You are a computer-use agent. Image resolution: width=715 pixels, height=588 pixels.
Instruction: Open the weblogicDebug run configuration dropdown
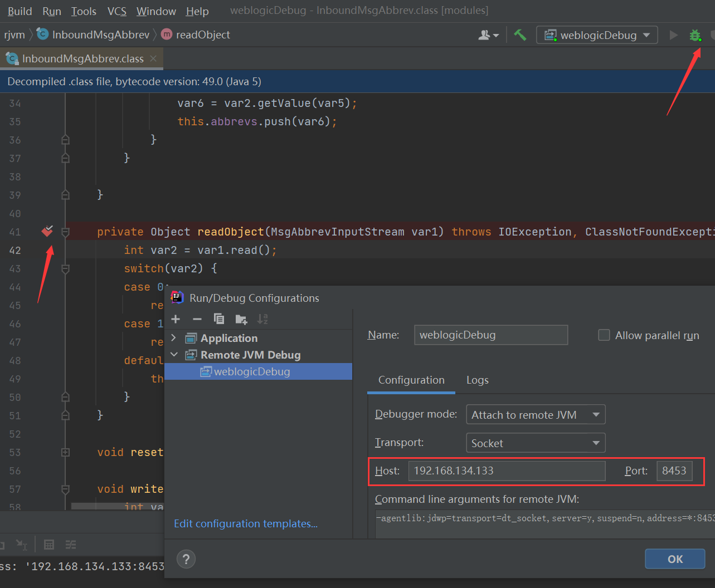(x=597, y=35)
